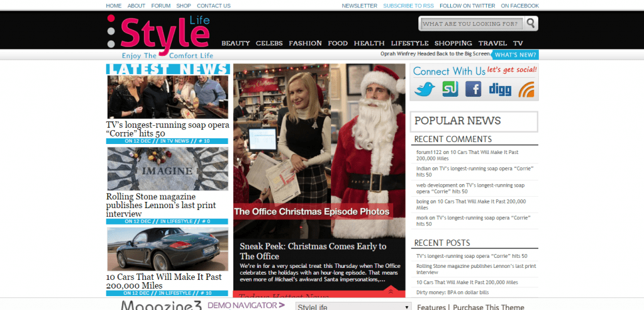
Task: Open mork's recent comment
Action: tap(474, 221)
